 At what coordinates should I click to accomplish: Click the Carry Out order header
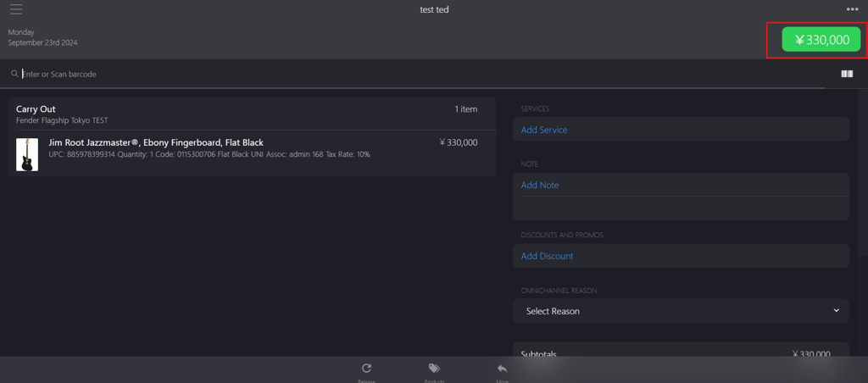(252, 114)
